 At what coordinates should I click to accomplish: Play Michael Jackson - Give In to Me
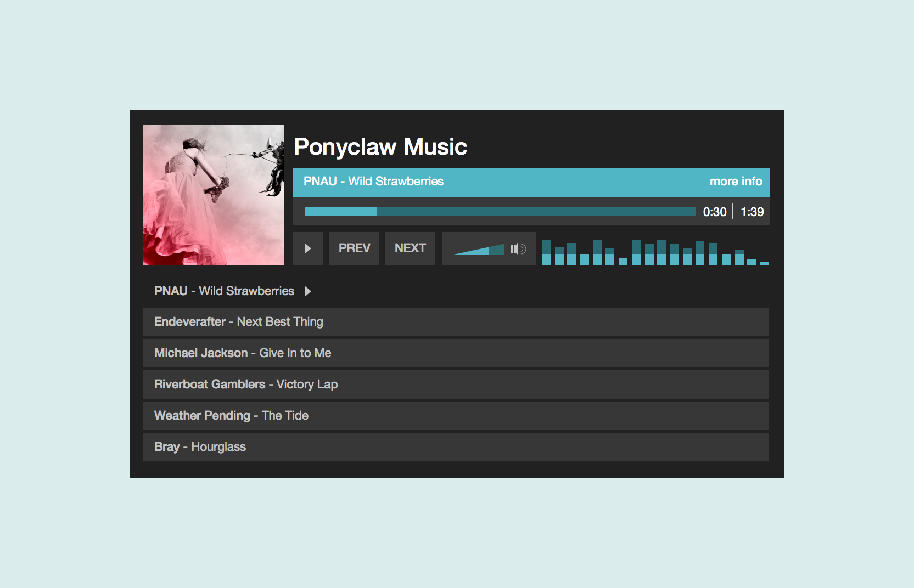tap(456, 353)
